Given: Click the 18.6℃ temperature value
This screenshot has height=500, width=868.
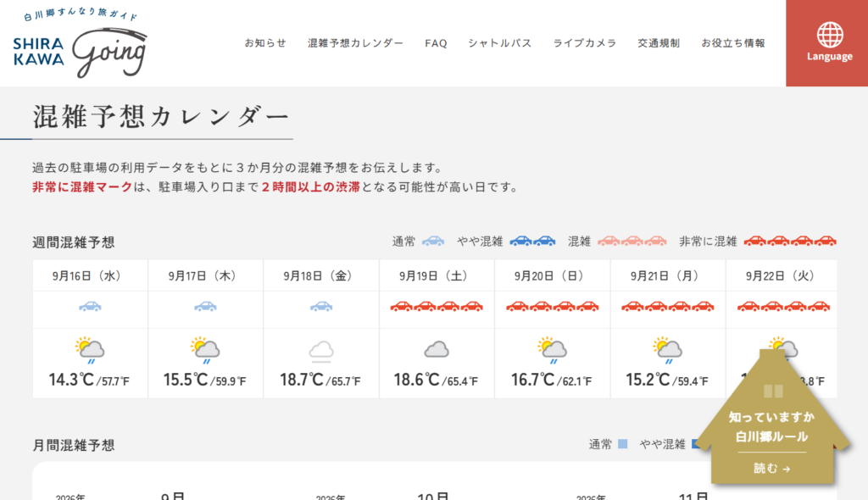Looking at the screenshot, I should point(416,380).
